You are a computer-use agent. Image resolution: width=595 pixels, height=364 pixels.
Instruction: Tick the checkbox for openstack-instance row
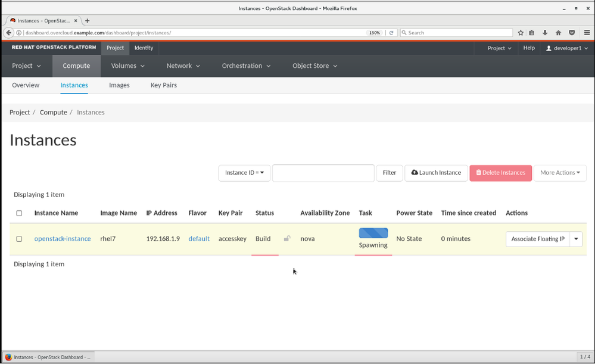[x=19, y=239]
